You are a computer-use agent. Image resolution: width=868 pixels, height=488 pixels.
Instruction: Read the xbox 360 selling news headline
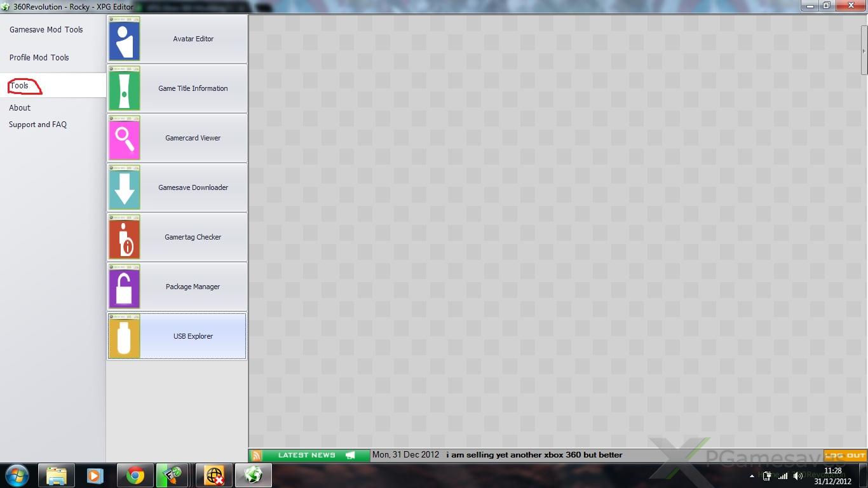pyautogui.click(x=534, y=455)
